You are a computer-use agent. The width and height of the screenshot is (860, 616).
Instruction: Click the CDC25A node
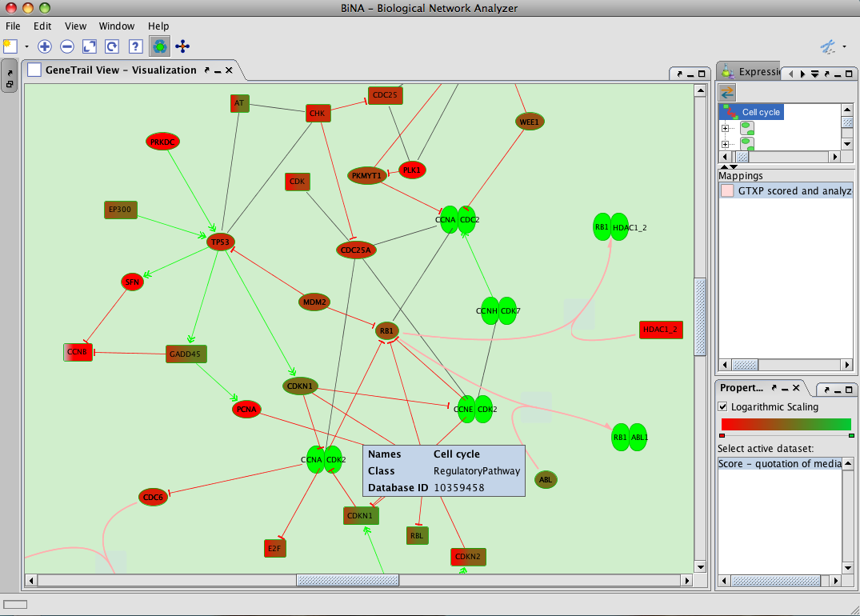(x=355, y=250)
